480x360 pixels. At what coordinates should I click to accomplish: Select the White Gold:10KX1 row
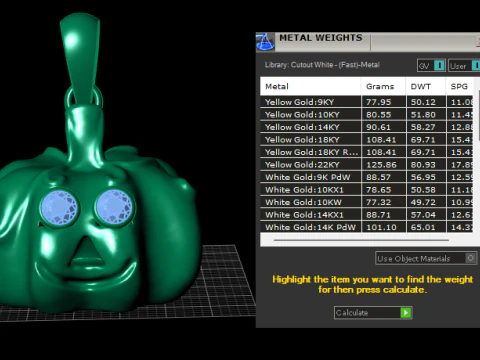click(367, 190)
